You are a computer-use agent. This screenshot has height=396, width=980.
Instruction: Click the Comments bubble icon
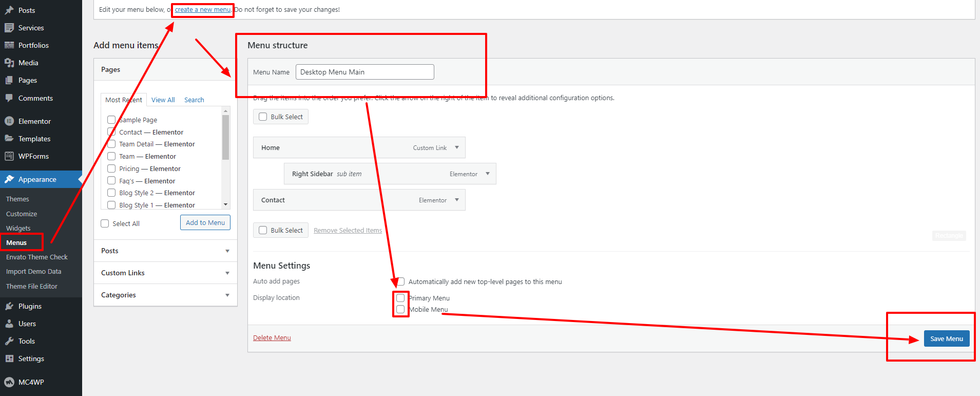point(9,98)
